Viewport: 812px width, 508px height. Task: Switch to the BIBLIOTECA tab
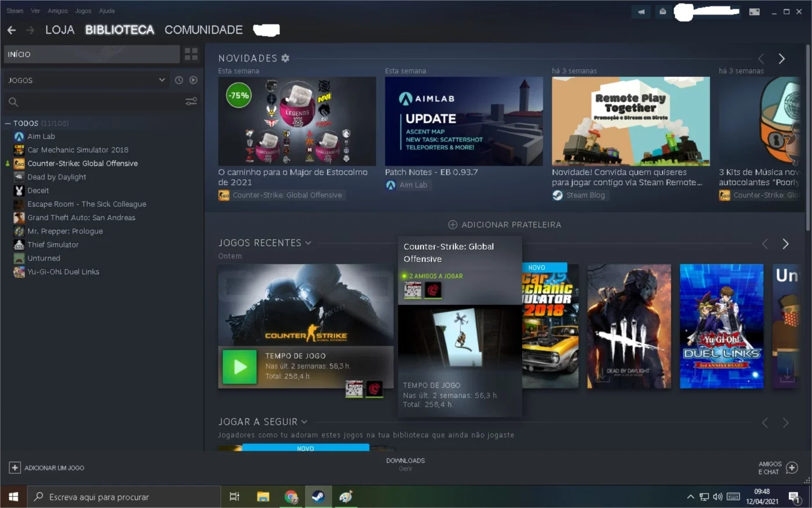point(119,30)
